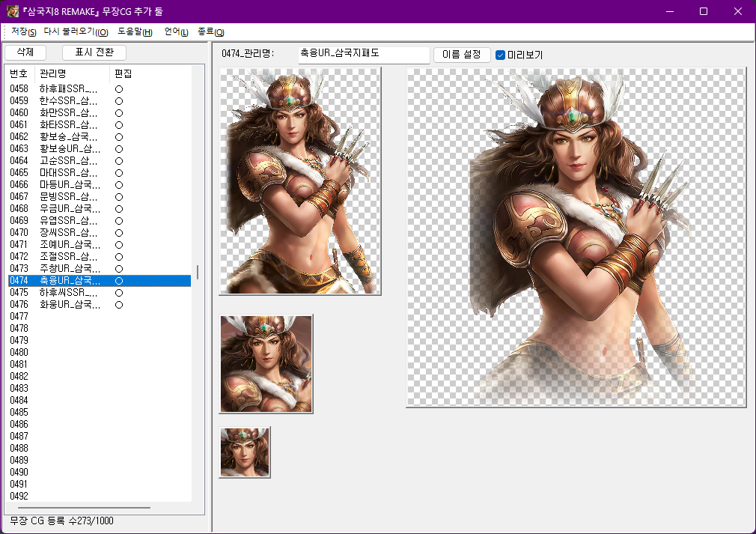Click edit circle for row 0472
This screenshot has height=534, width=756.
point(119,257)
